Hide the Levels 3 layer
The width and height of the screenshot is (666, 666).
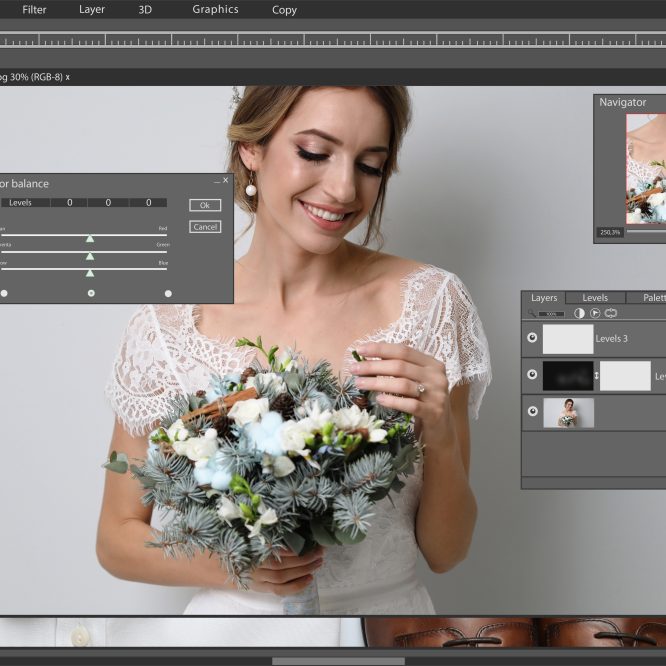pyautogui.click(x=532, y=338)
